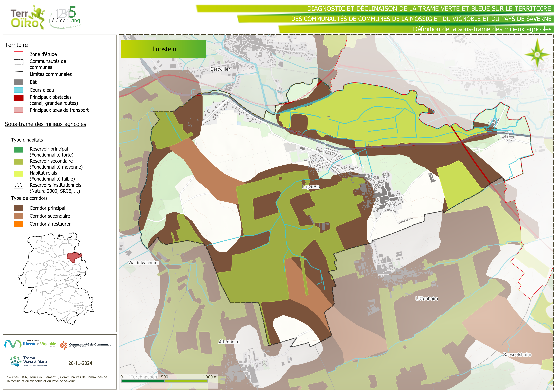Screen dimensions: 555x392
Task: Click the Réservoir principal green swatch
Action: [x=19, y=150]
